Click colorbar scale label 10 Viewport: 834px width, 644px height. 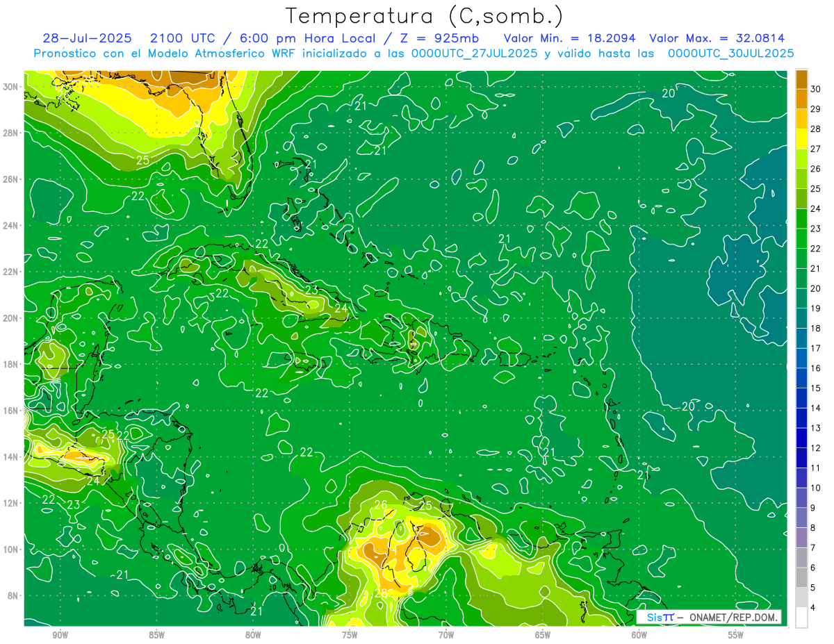(816, 488)
